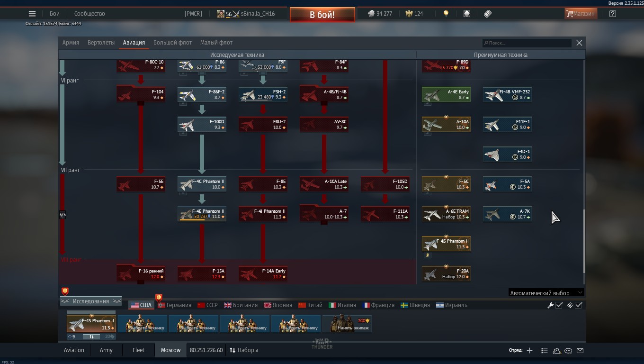Image resolution: width=644 pixels, height=364 pixels.
Task: Close the research tree window
Action: point(579,43)
